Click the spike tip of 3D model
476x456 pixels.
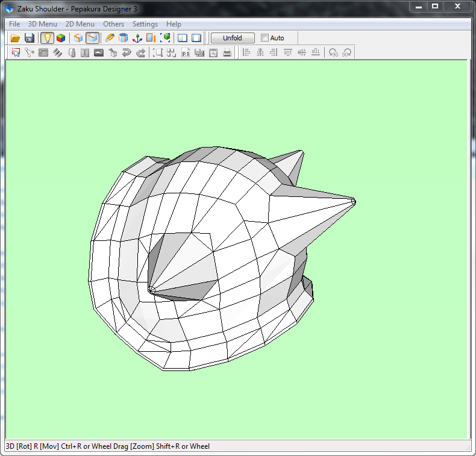point(353,201)
